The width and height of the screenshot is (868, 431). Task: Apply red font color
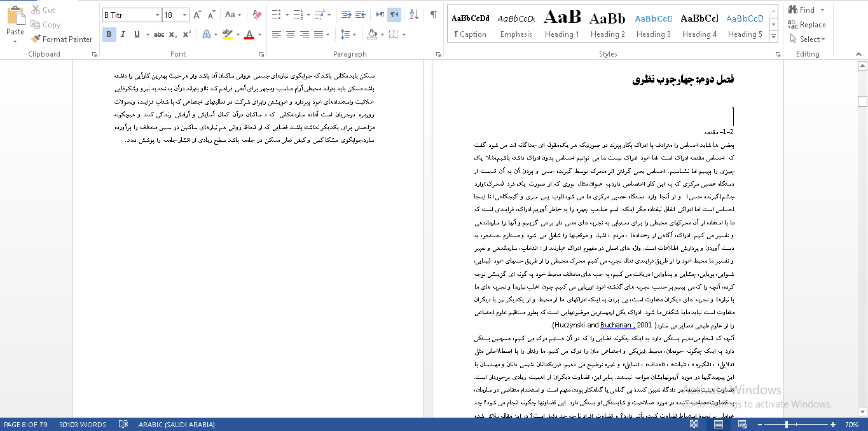[x=249, y=34]
